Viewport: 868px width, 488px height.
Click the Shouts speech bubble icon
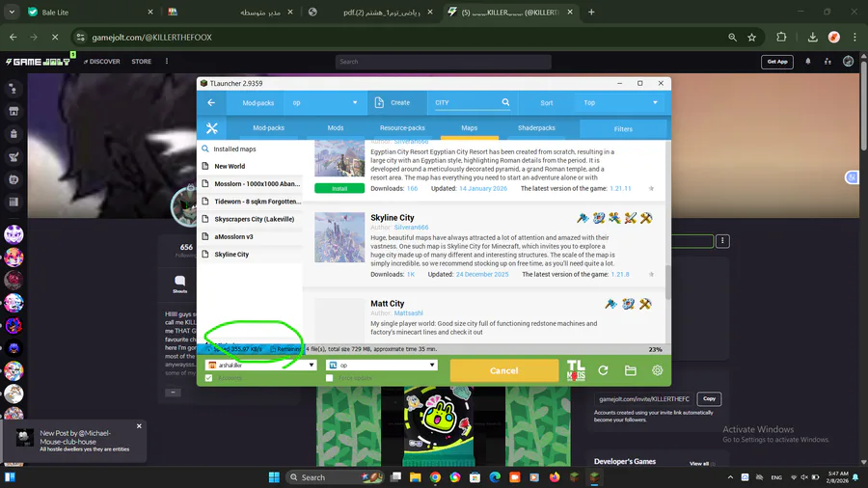click(x=180, y=281)
